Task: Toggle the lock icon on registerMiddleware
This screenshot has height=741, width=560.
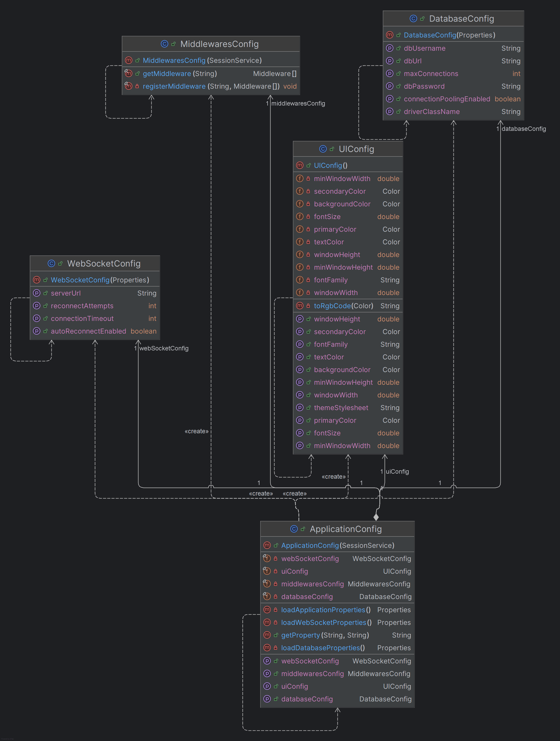Action: (x=137, y=86)
